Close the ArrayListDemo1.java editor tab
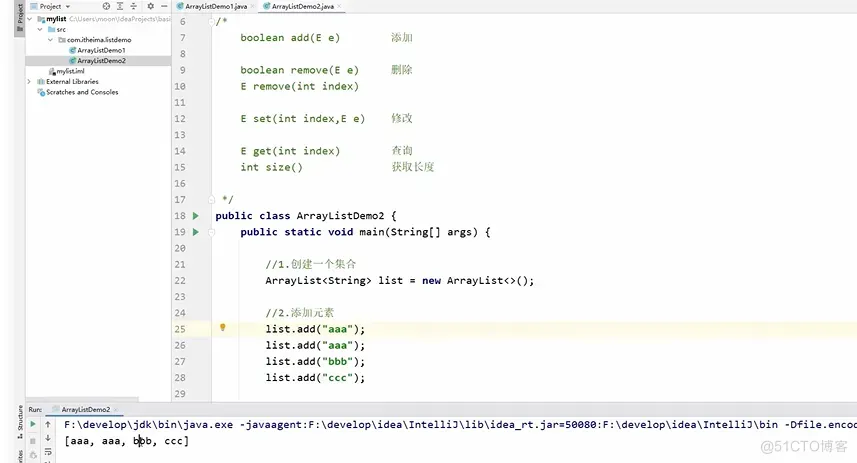The image size is (857, 463). (253, 7)
